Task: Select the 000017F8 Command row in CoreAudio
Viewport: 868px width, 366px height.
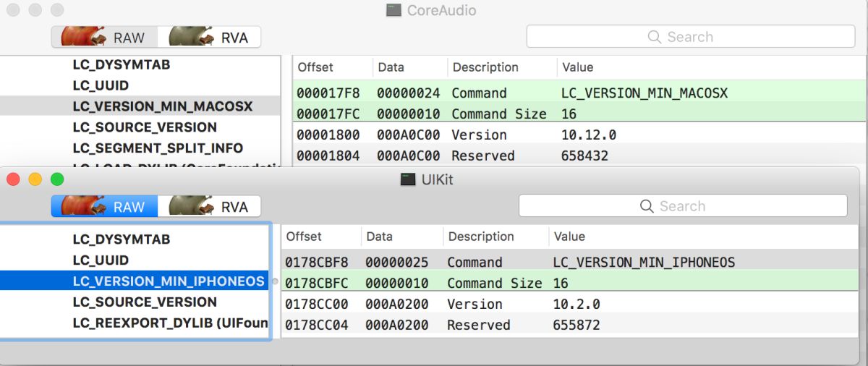Action: [x=580, y=93]
